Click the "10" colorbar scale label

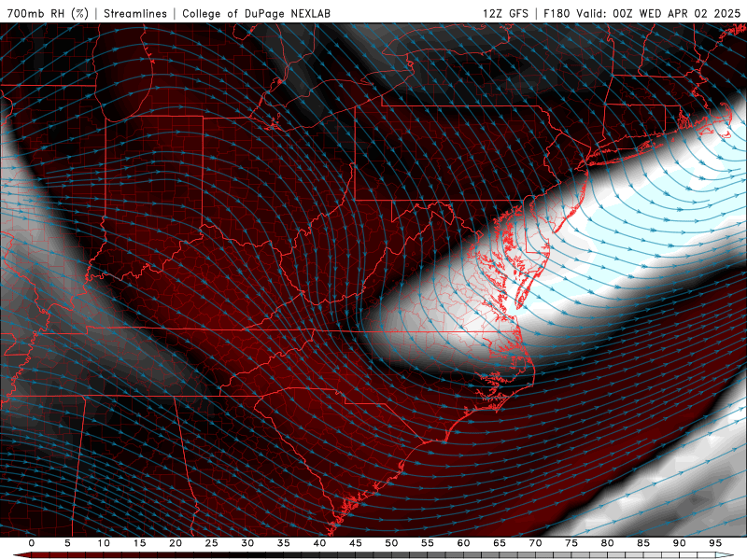point(104,543)
